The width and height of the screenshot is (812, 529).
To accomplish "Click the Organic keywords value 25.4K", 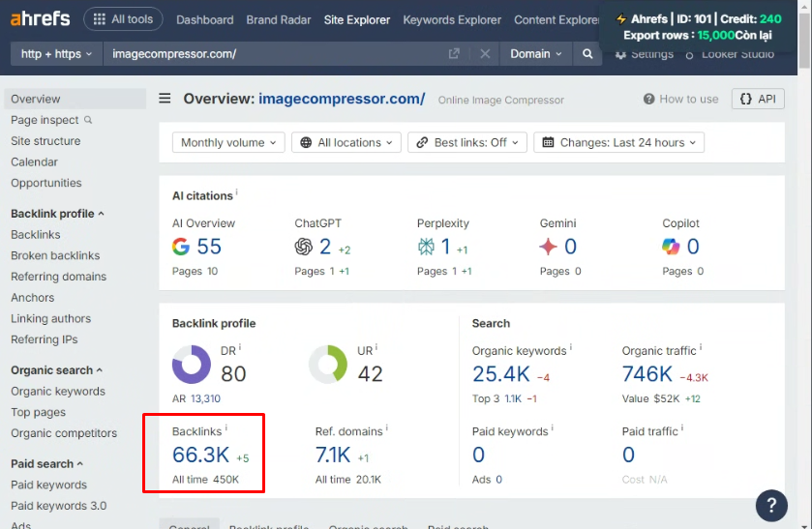I will point(500,373).
